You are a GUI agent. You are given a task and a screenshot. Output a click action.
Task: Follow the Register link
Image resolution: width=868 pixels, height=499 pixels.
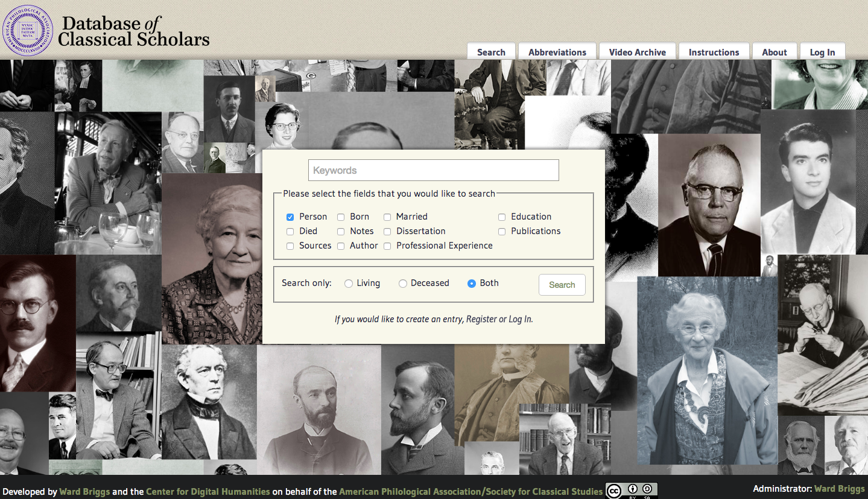tap(481, 319)
